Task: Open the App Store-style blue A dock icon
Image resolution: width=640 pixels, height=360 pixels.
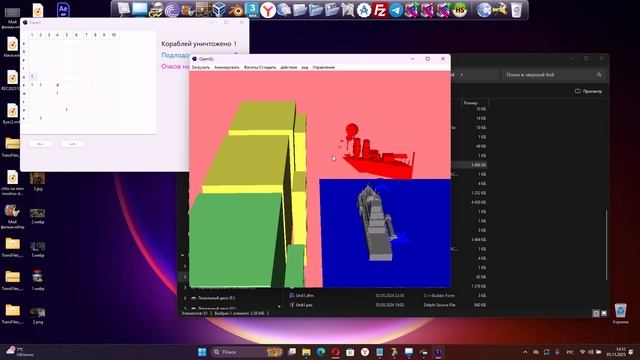Action: pos(364,10)
